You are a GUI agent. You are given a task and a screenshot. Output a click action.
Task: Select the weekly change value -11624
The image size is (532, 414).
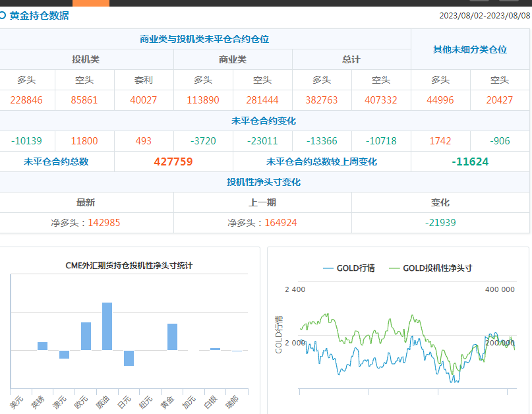coord(470,162)
